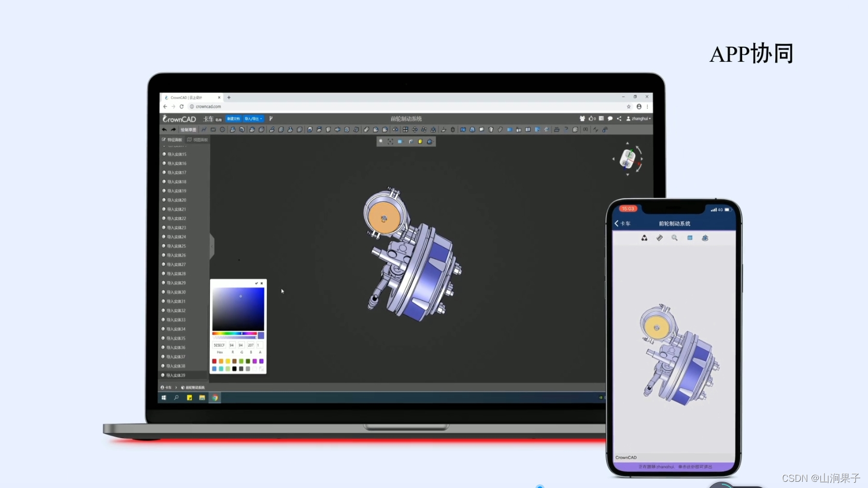Click yellow cube icon in floating view bar
868x488 pixels.
[420, 142]
